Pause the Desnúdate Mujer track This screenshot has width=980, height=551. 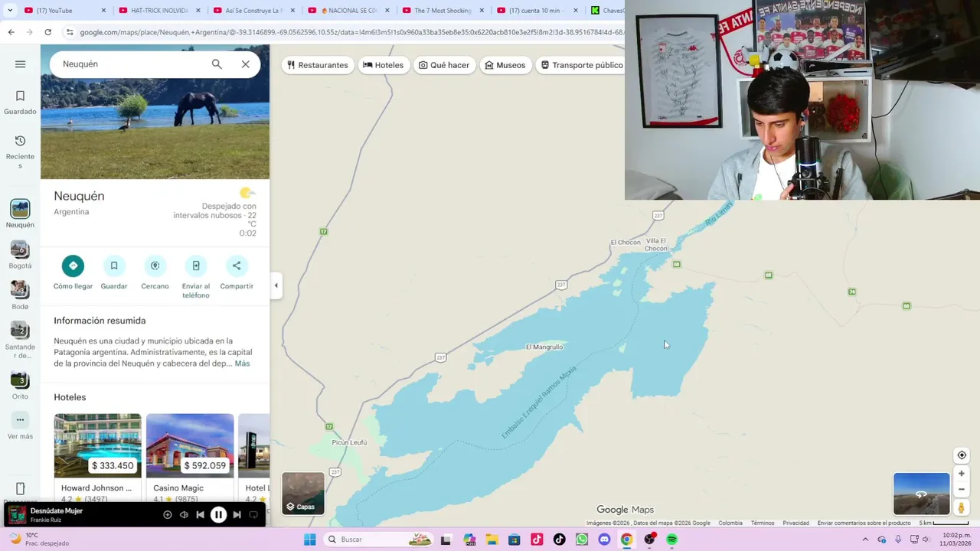tap(218, 515)
